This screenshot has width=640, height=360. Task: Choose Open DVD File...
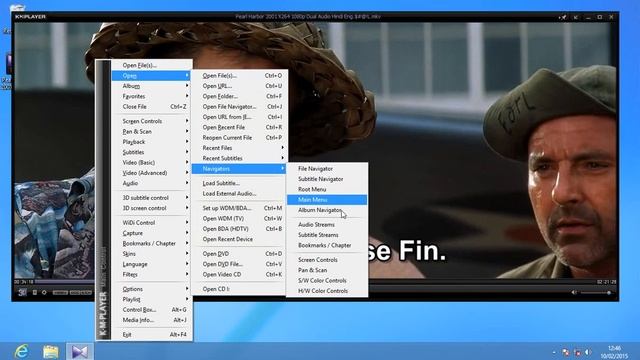click(x=240, y=264)
